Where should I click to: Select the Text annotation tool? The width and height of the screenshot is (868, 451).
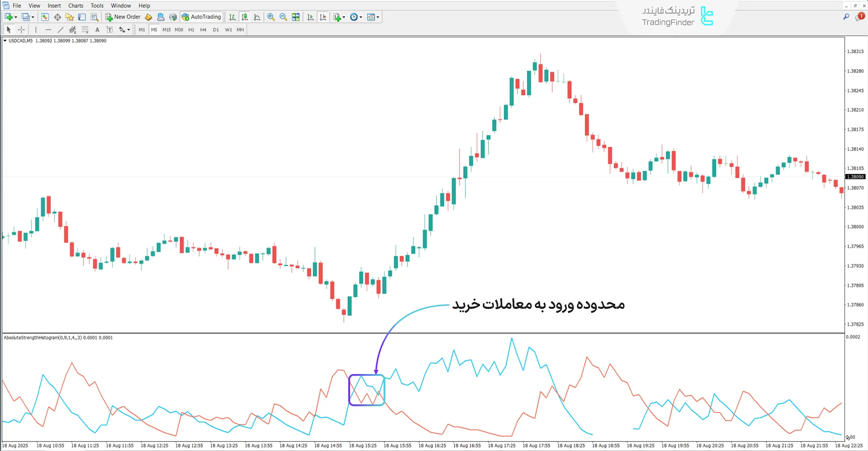tap(97, 29)
